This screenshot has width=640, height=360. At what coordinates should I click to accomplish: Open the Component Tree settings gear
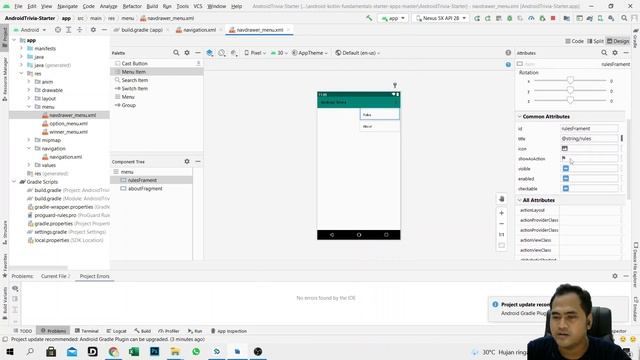pyautogui.click(x=187, y=161)
